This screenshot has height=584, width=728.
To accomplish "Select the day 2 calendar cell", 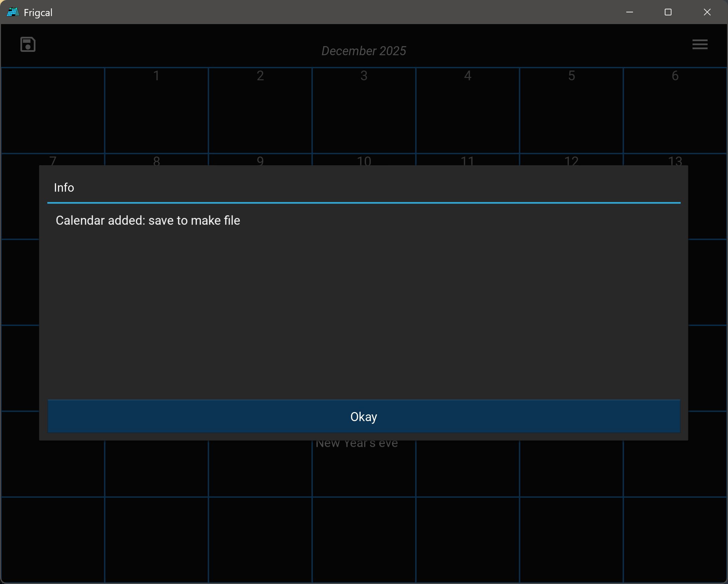I will 260,110.
